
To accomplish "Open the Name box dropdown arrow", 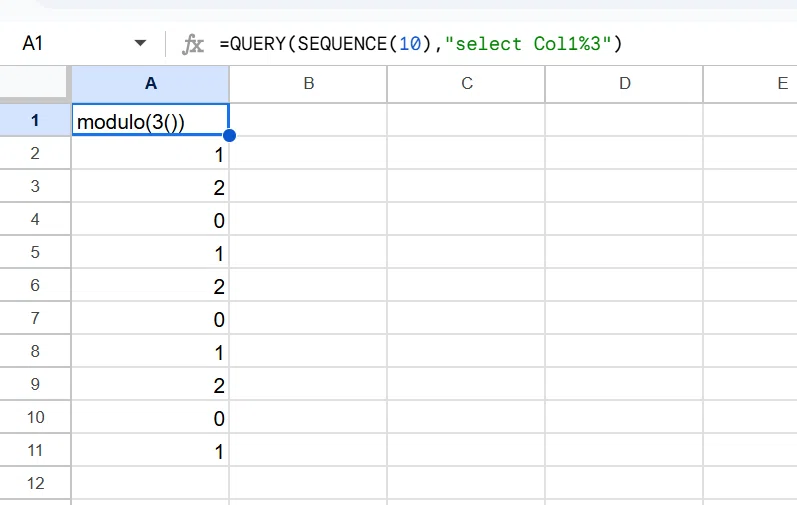I will click(x=140, y=43).
